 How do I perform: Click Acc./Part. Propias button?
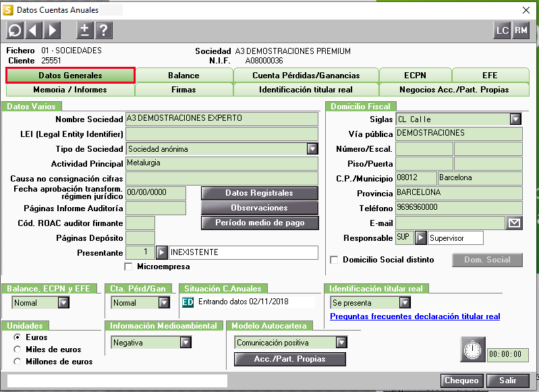click(x=290, y=359)
